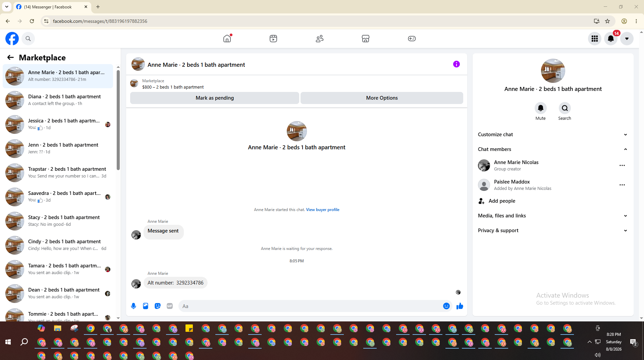The image size is (644, 360).
Task: Open the Trapstar conversation
Action: [58, 173]
